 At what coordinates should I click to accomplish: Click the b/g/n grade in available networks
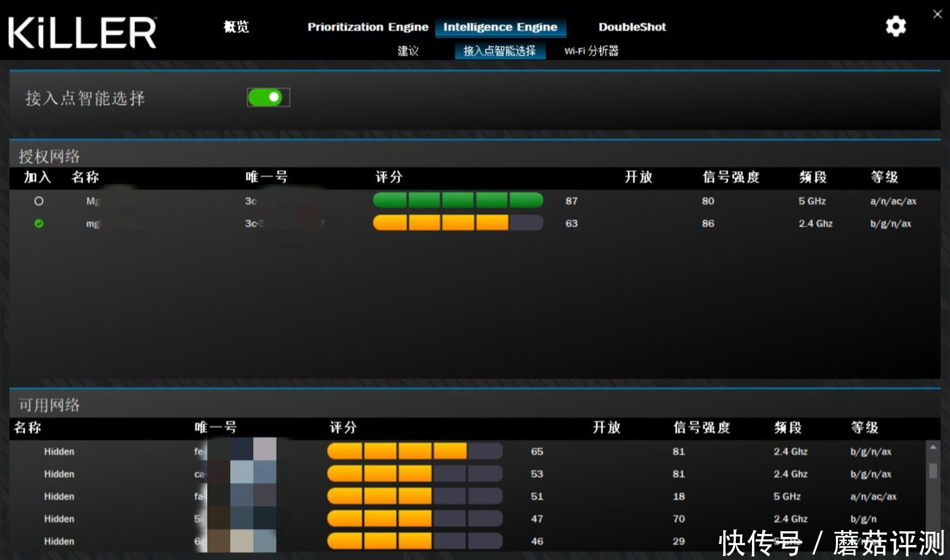point(864,519)
